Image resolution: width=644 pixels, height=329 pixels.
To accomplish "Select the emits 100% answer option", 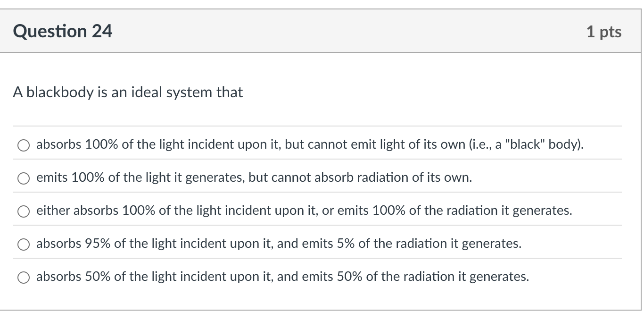I will 23,178.
